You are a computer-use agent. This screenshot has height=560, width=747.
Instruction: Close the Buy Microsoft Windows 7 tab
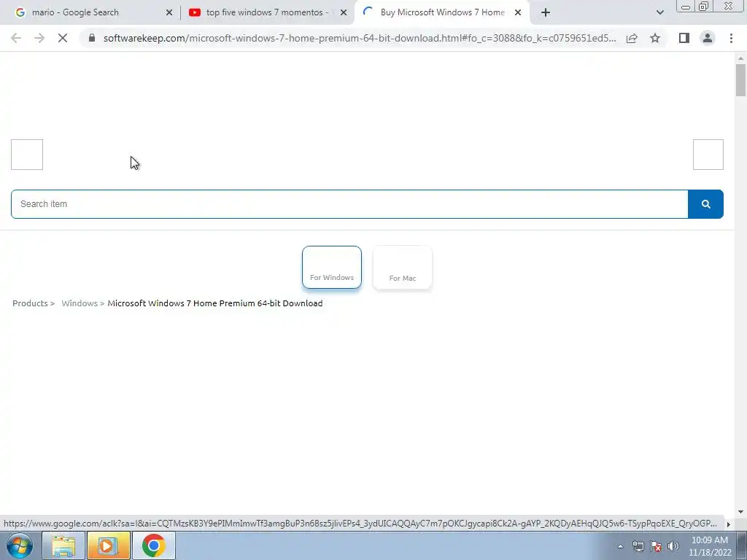(x=518, y=12)
